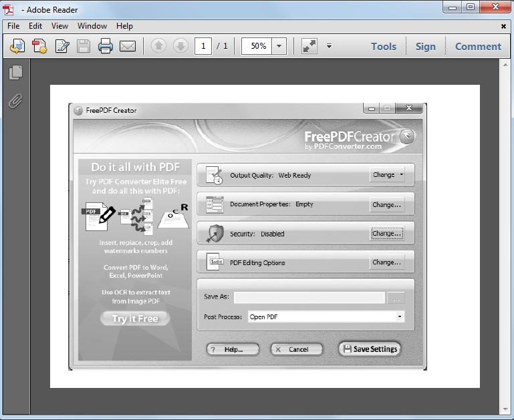
Task: Click the email envelope icon
Action: [128, 47]
